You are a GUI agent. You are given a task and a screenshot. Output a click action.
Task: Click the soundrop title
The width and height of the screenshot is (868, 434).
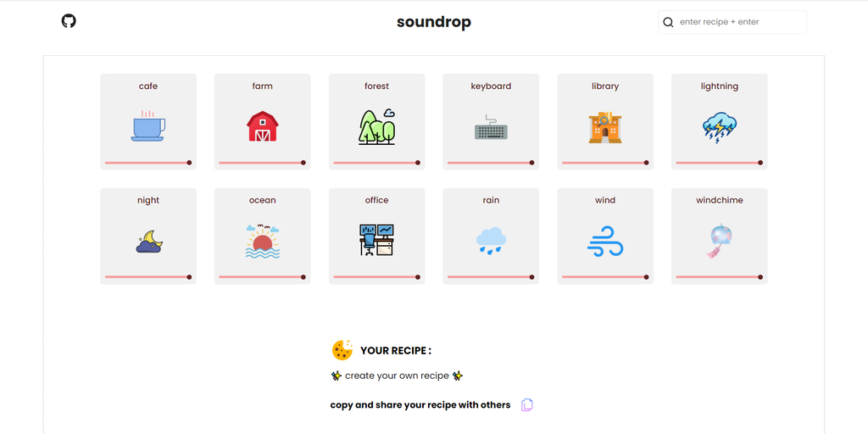click(x=434, y=22)
